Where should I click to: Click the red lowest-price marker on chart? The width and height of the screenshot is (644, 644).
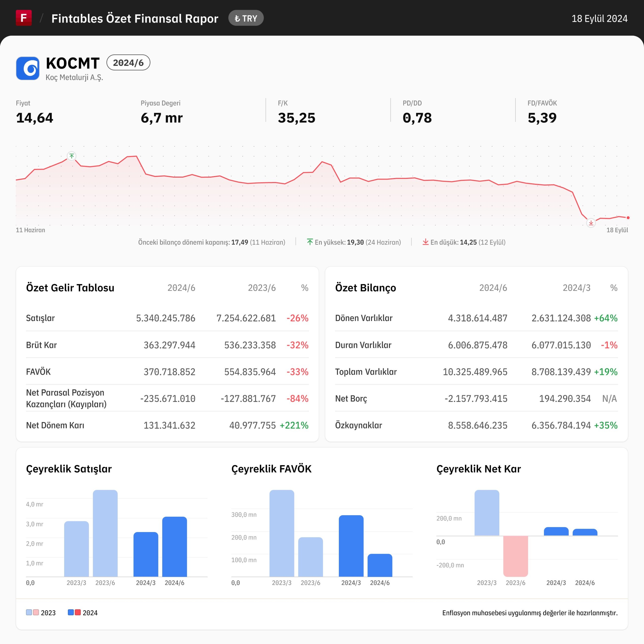tap(591, 223)
